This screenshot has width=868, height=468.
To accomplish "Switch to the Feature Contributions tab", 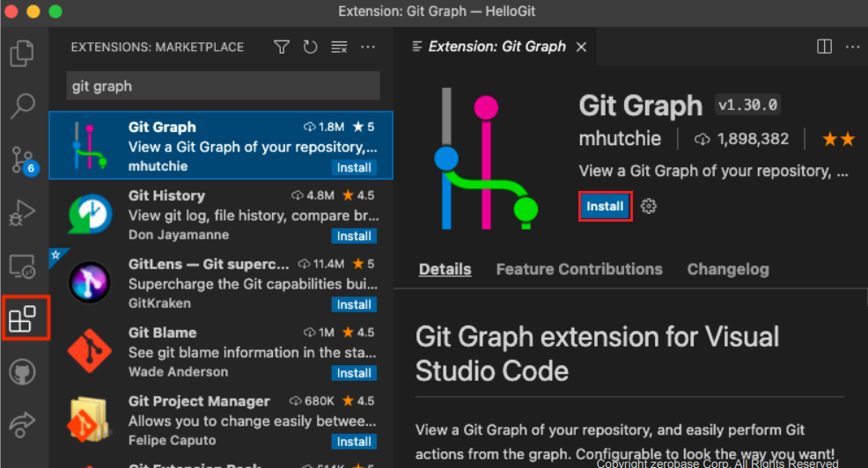I will (x=579, y=269).
